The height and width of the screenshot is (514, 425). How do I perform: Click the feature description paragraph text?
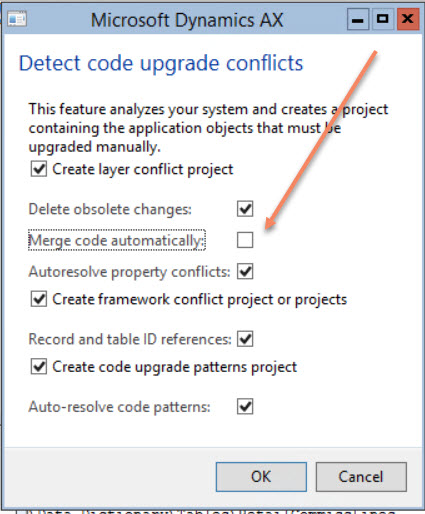click(208, 128)
